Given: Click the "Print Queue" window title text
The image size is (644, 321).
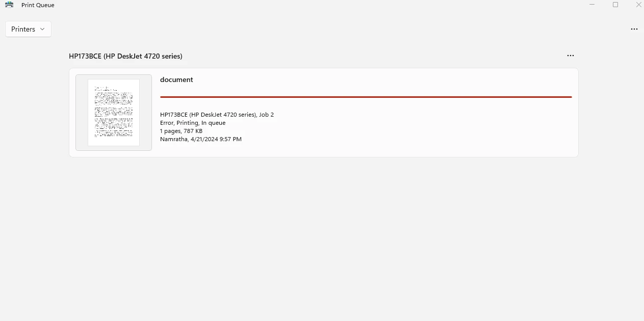Looking at the screenshot, I should pyautogui.click(x=38, y=5).
